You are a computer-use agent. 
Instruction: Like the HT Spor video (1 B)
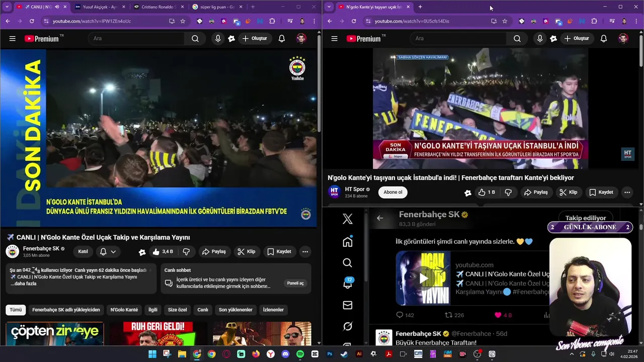(x=487, y=192)
